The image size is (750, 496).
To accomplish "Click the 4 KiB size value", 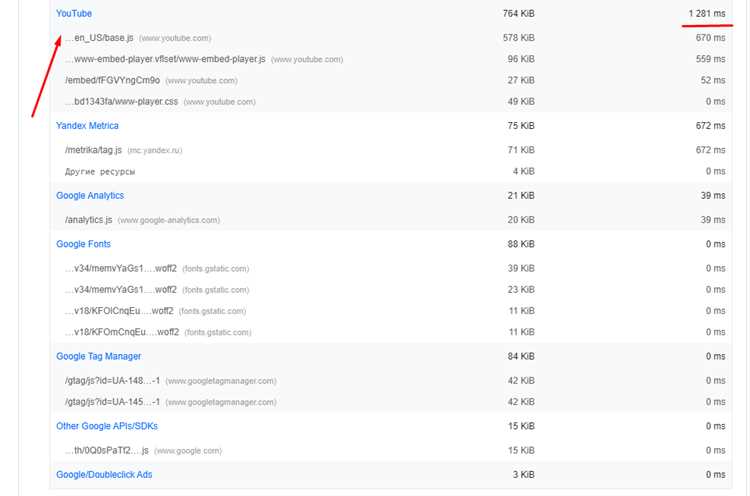I will coord(523,171).
